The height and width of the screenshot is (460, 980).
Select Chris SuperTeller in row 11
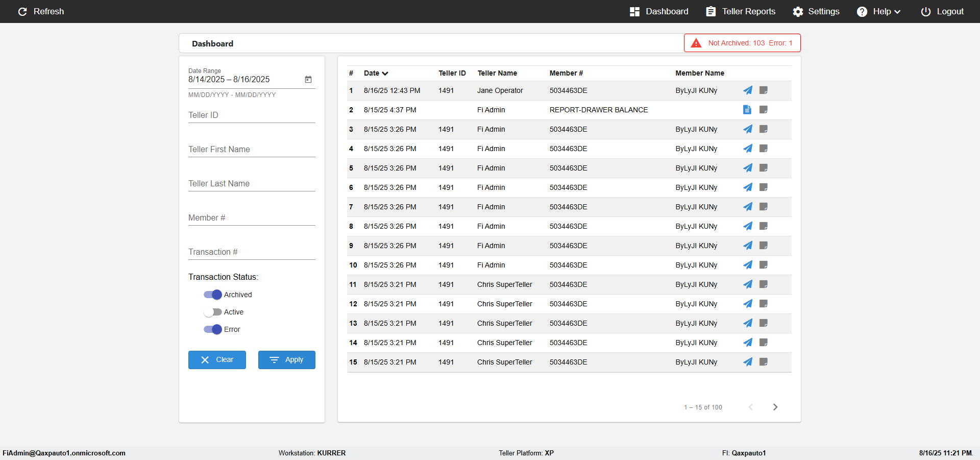(x=505, y=284)
